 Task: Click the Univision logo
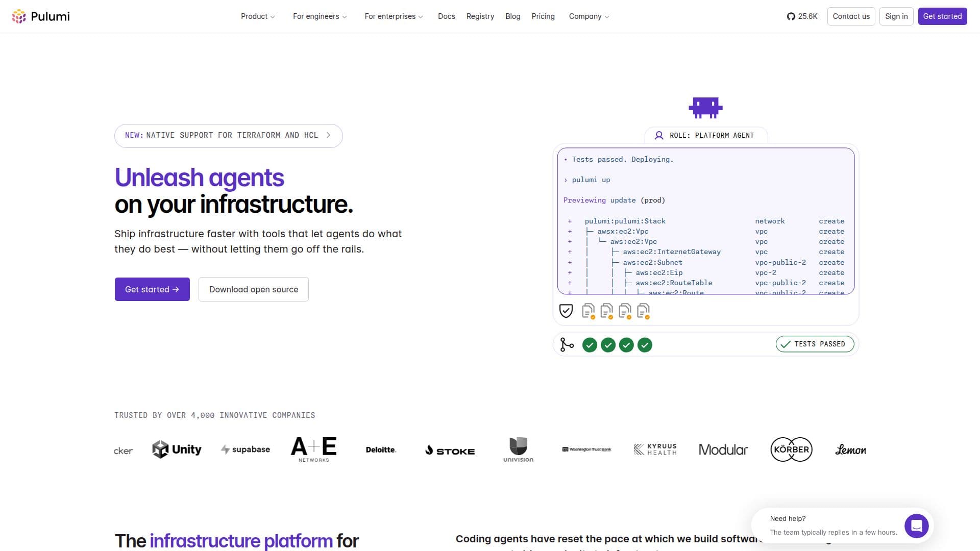pos(518,449)
